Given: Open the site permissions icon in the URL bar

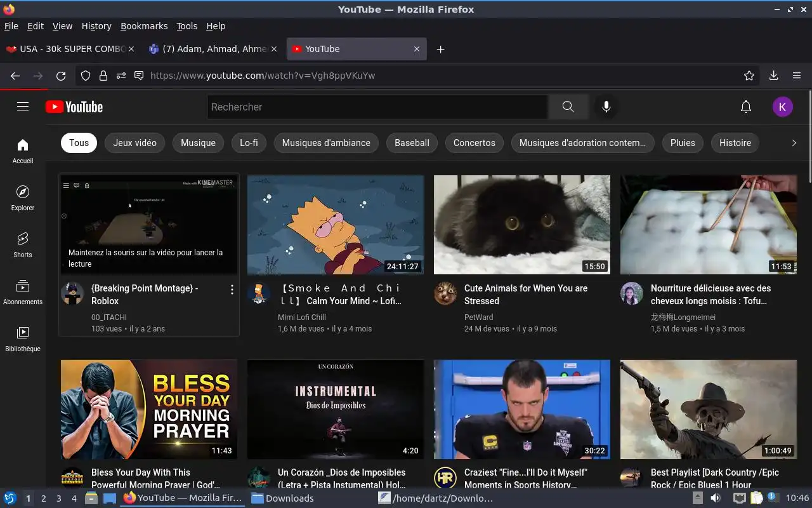Looking at the screenshot, I should (121, 76).
